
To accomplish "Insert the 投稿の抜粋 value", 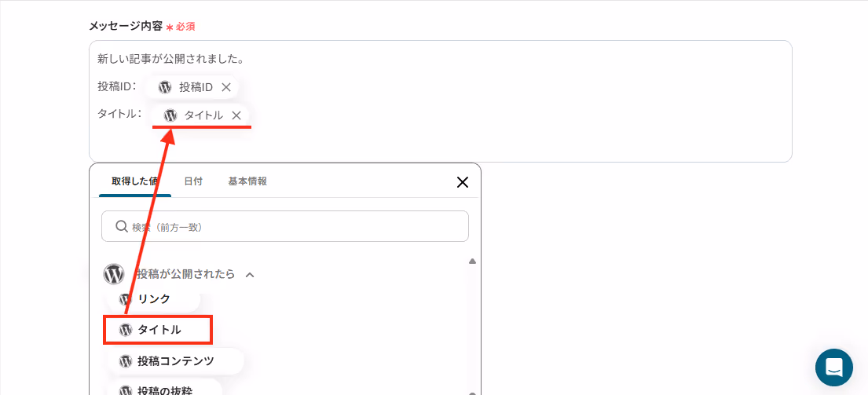I will coord(164,388).
